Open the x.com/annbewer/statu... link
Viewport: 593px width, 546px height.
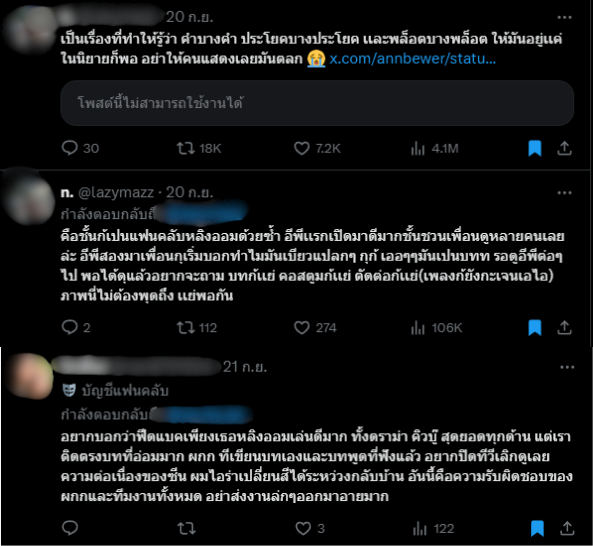click(x=412, y=59)
